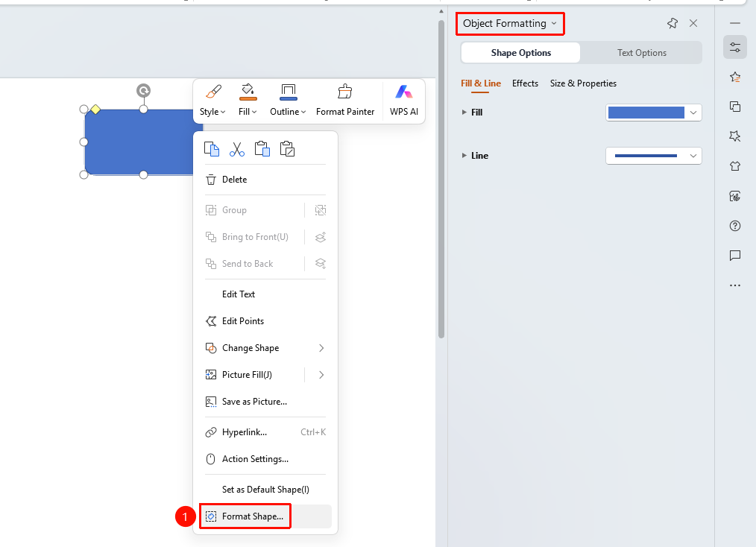Open the Picture Fill submenu arrow
This screenshot has height=547, width=756.
[x=321, y=375]
